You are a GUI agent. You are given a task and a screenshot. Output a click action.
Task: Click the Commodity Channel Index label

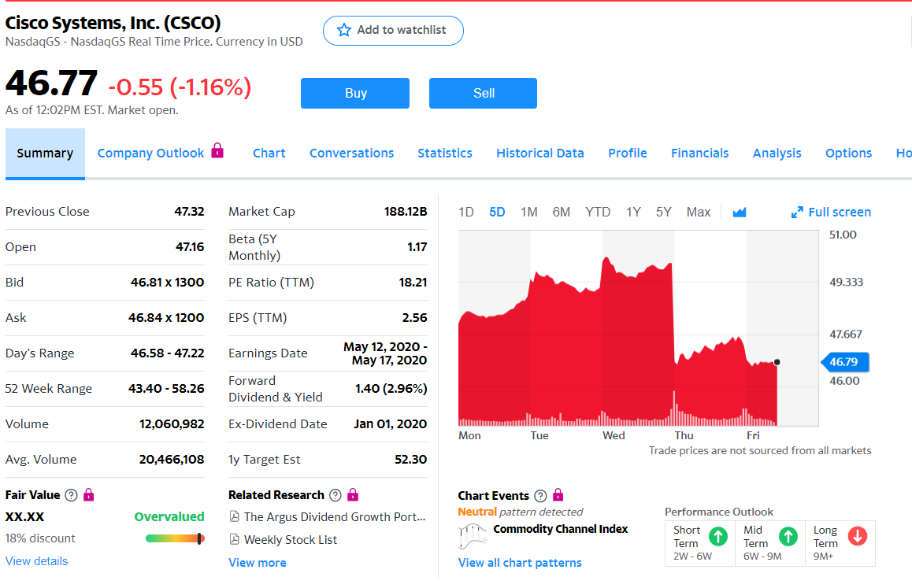tap(561, 529)
